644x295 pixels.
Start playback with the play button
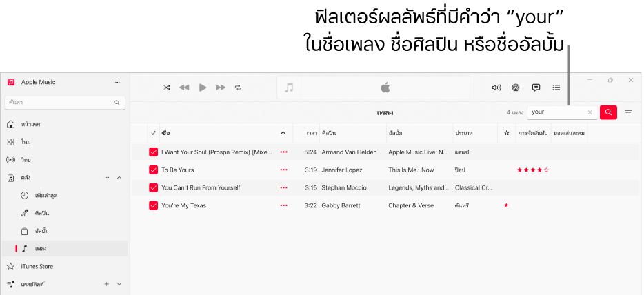point(203,88)
